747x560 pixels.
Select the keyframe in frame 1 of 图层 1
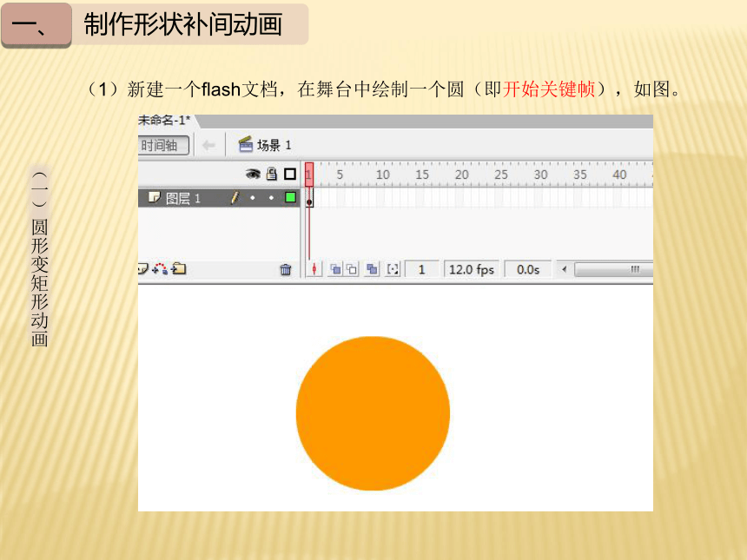click(x=309, y=198)
